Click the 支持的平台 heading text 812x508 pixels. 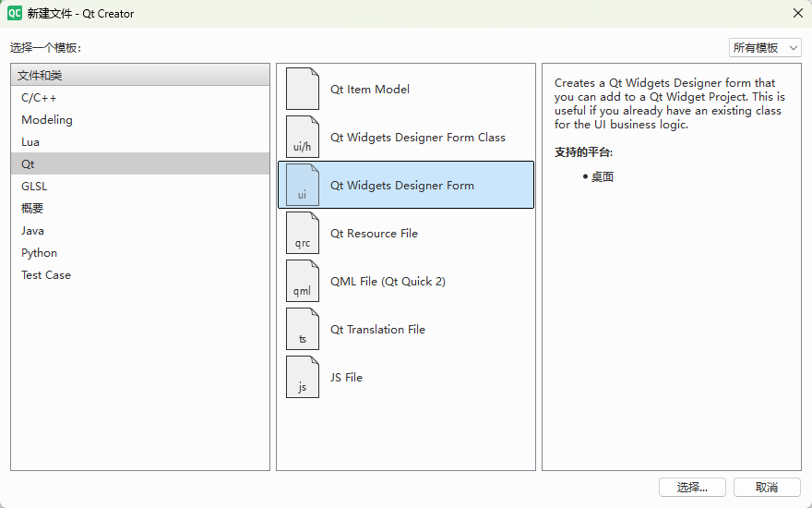click(583, 152)
